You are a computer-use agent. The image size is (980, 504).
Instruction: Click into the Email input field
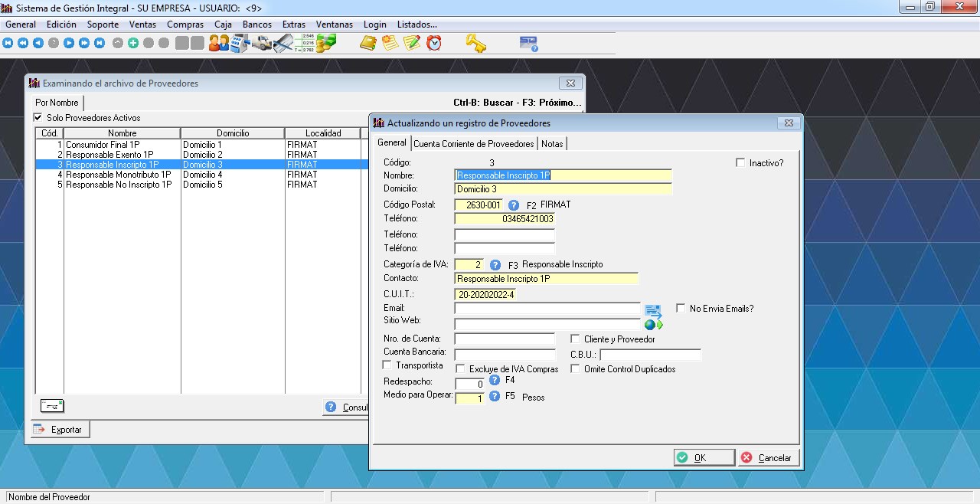point(547,308)
